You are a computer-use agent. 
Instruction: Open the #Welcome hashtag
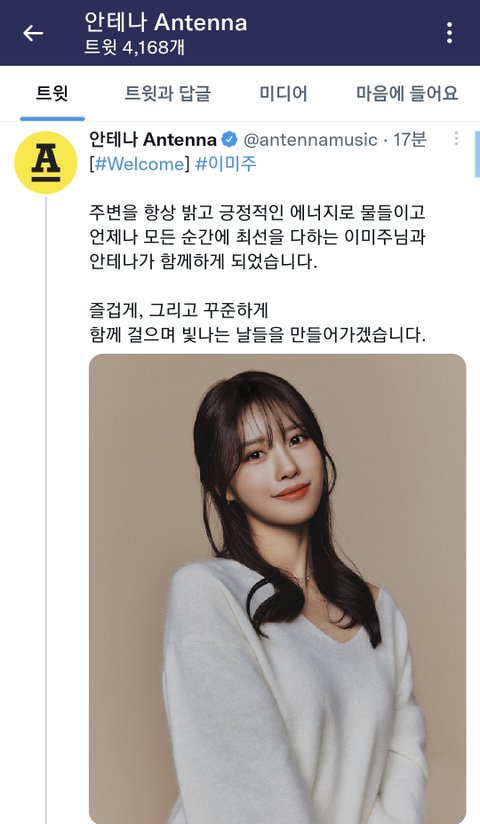point(139,164)
